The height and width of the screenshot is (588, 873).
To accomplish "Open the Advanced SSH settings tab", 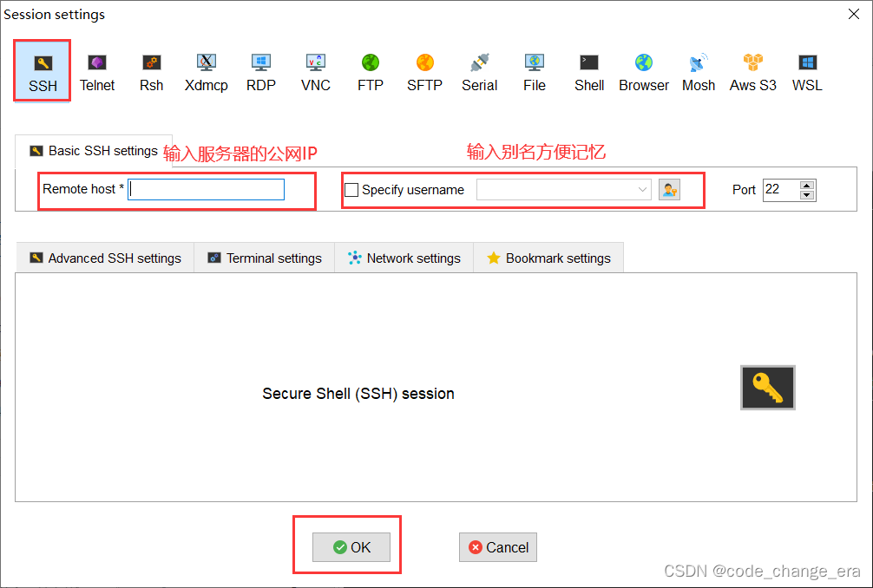I will (x=106, y=258).
